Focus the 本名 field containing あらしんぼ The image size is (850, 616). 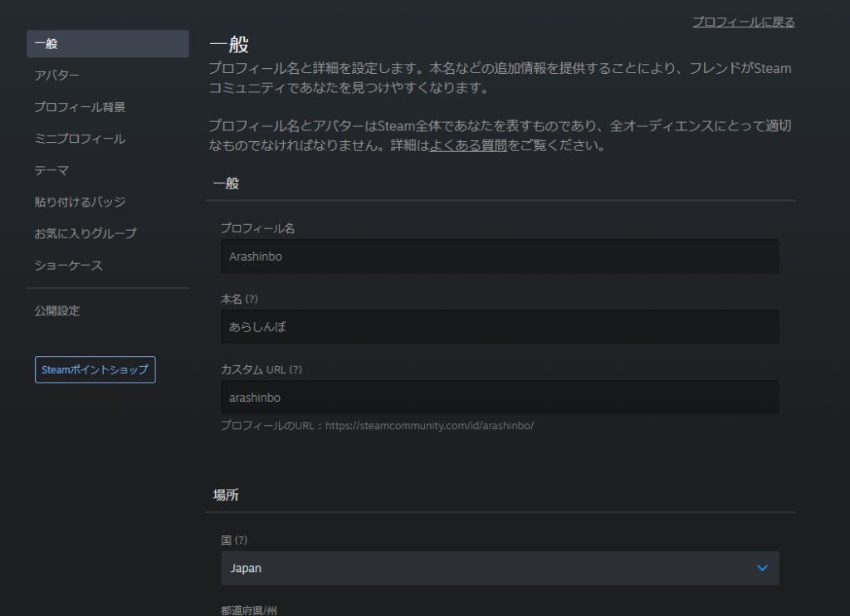(x=500, y=327)
